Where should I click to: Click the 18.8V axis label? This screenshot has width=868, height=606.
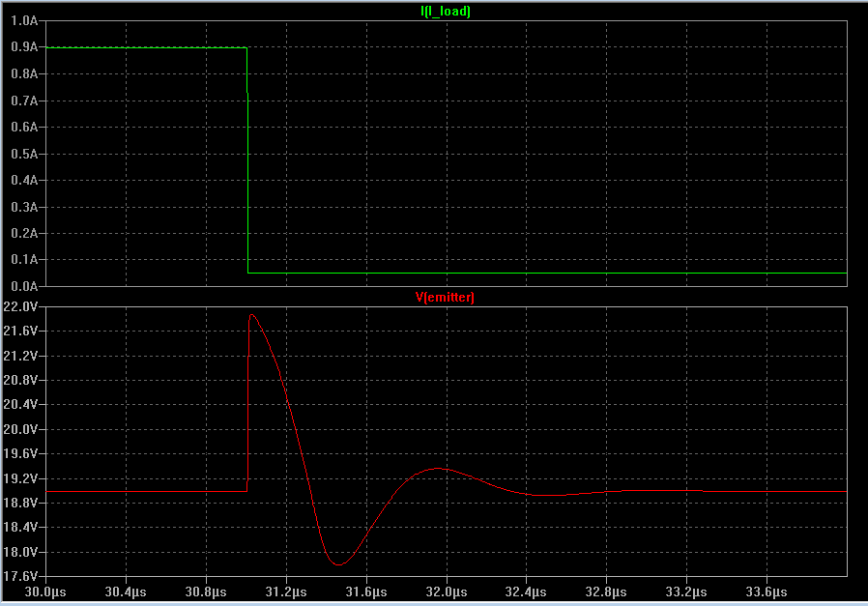point(20,503)
